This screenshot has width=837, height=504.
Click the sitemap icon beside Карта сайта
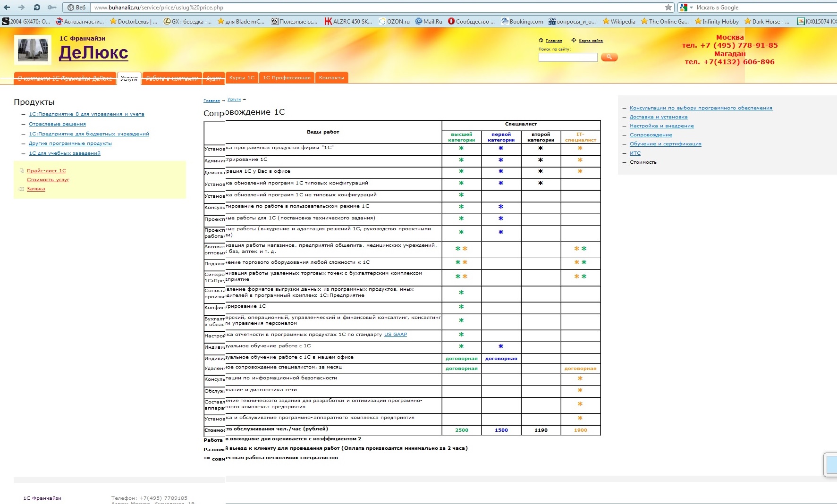coord(574,41)
